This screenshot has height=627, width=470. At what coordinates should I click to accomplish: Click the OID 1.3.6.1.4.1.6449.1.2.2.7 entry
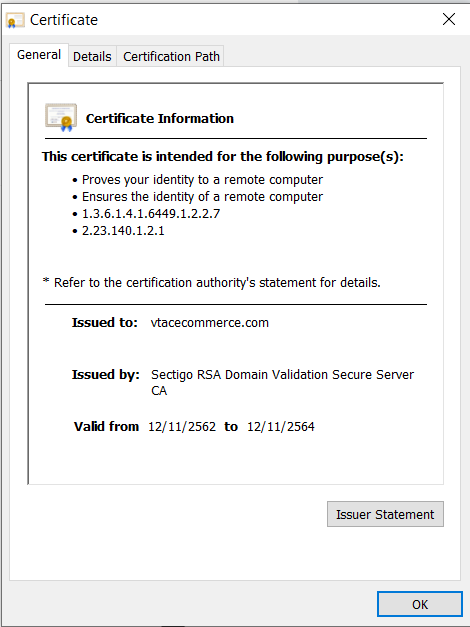click(151, 214)
